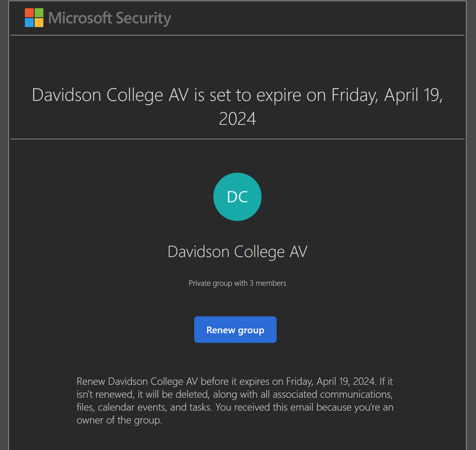This screenshot has height=450, width=476.
Task: Click the red square of Microsoft logo
Action: [29, 13]
